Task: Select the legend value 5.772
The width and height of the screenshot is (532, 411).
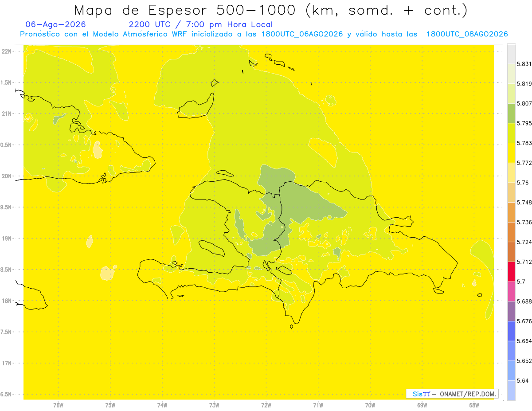Action: click(524, 163)
